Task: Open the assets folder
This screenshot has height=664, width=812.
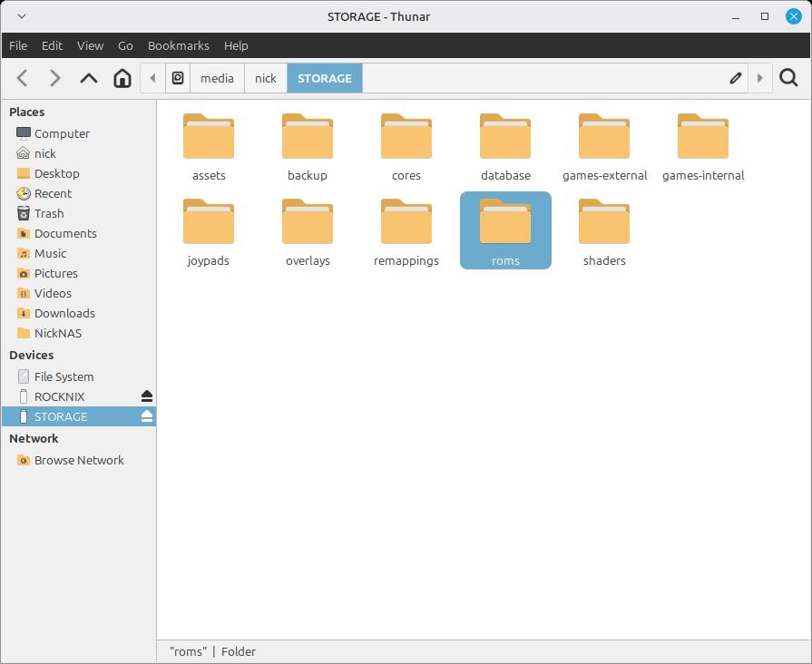Action: tap(209, 147)
